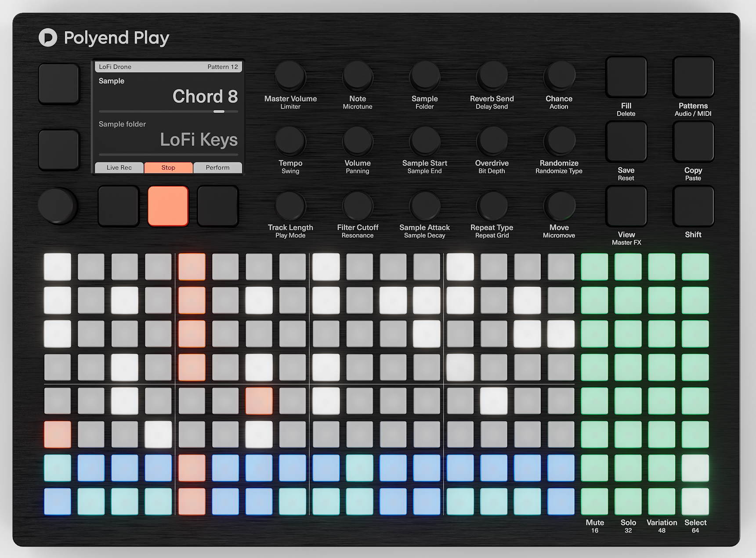The width and height of the screenshot is (756, 558).
Task: Click the Tempo / Swing knob
Action: coord(290,140)
